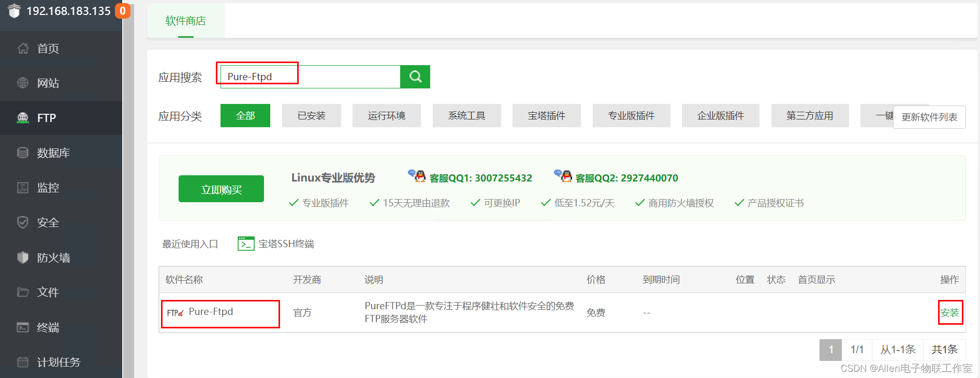Click the Pure-Ftpd software name

[211, 312]
